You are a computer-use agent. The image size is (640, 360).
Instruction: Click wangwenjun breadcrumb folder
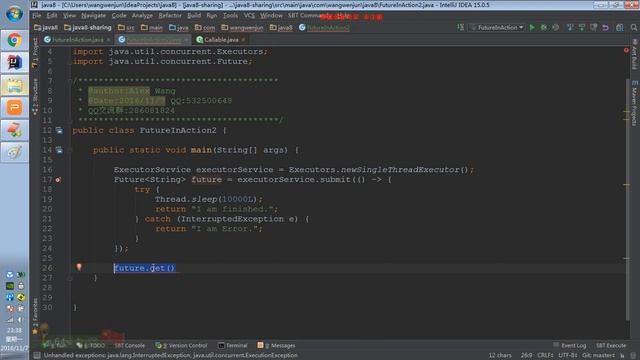(x=243, y=27)
